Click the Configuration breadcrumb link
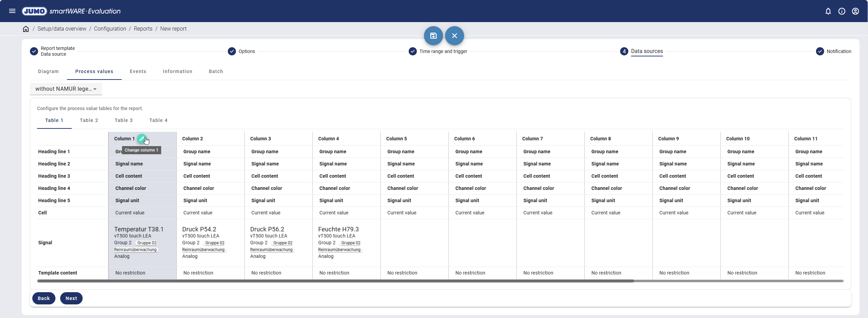Viewport: 868px width, 318px height. (110, 29)
